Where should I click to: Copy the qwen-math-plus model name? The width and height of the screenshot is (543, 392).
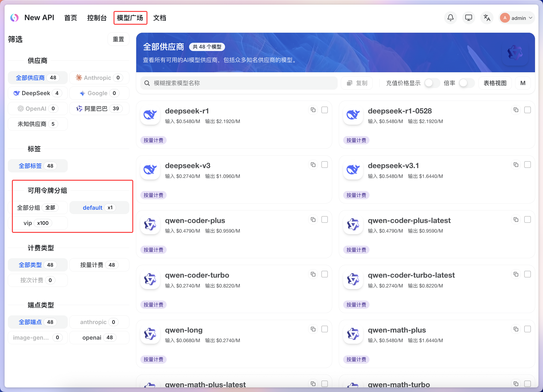click(516, 329)
